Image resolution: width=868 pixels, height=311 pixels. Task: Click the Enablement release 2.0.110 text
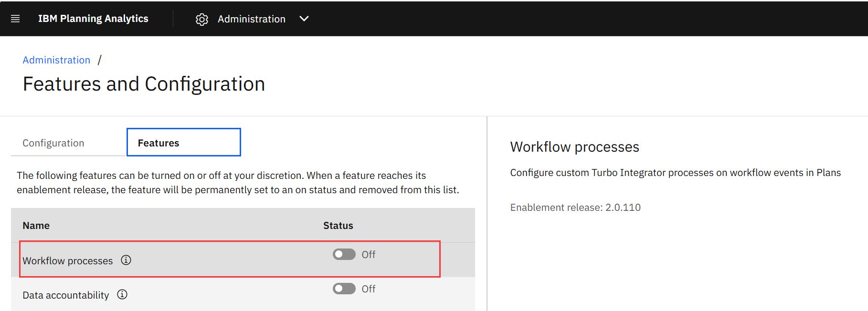(575, 207)
